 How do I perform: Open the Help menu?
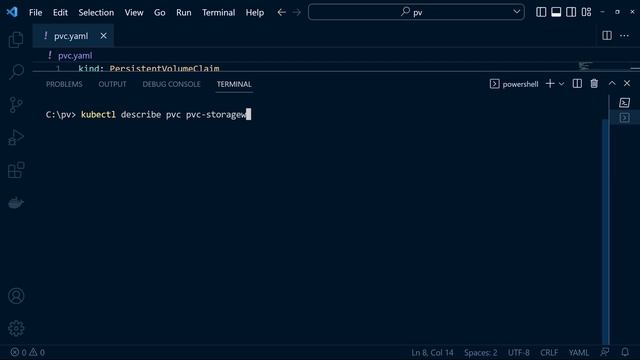(255, 12)
